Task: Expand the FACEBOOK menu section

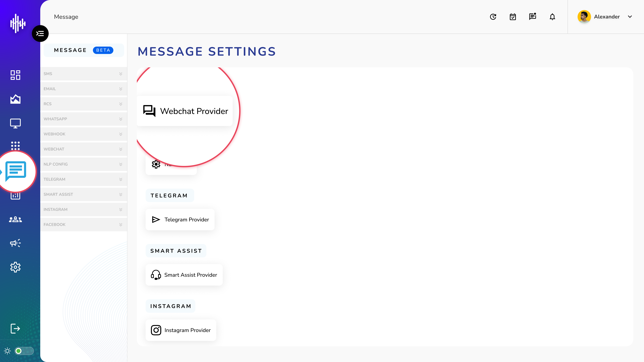Action: [84, 225]
